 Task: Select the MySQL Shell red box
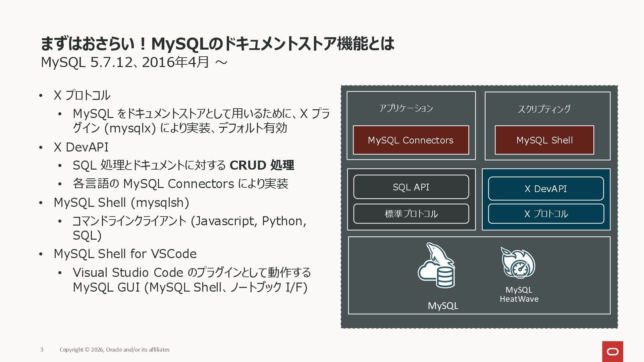point(544,140)
